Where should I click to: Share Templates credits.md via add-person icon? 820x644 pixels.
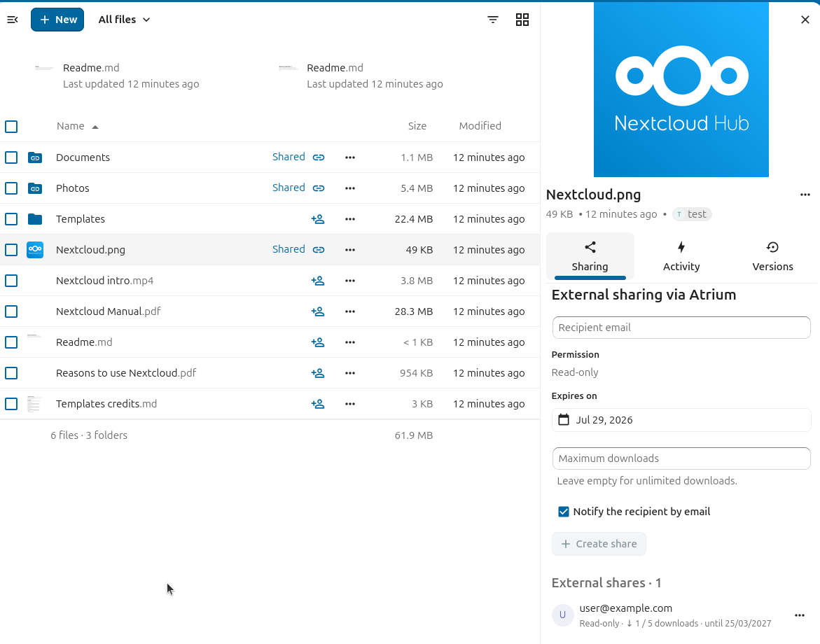coord(318,404)
